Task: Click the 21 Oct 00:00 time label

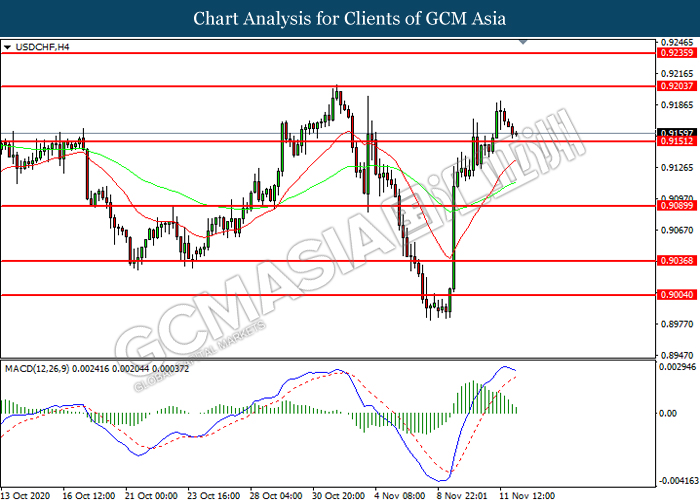Action: pos(151,495)
